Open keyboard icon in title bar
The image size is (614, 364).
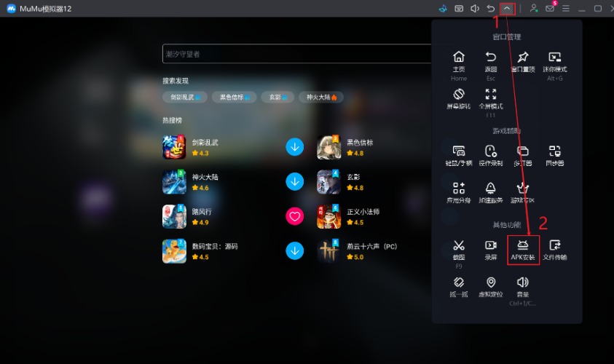point(459,9)
